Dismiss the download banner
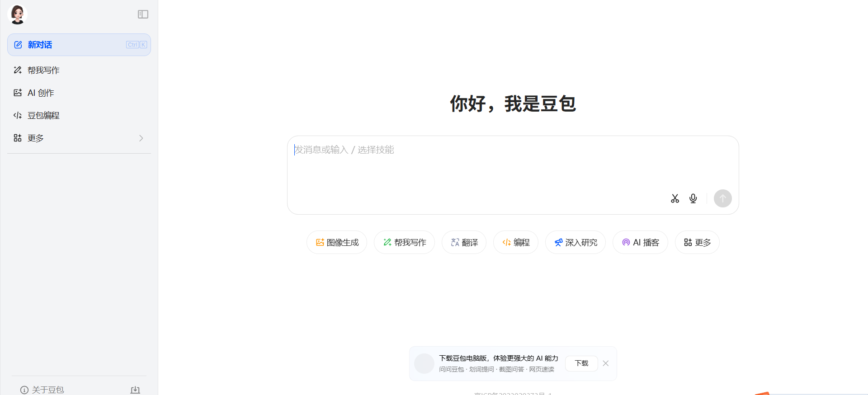 coord(606,363)
